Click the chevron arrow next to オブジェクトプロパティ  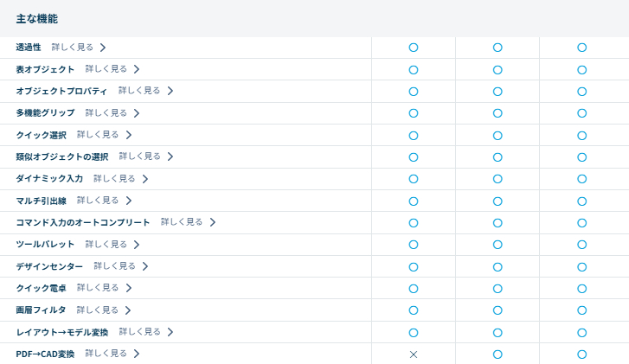coord(170,91)
